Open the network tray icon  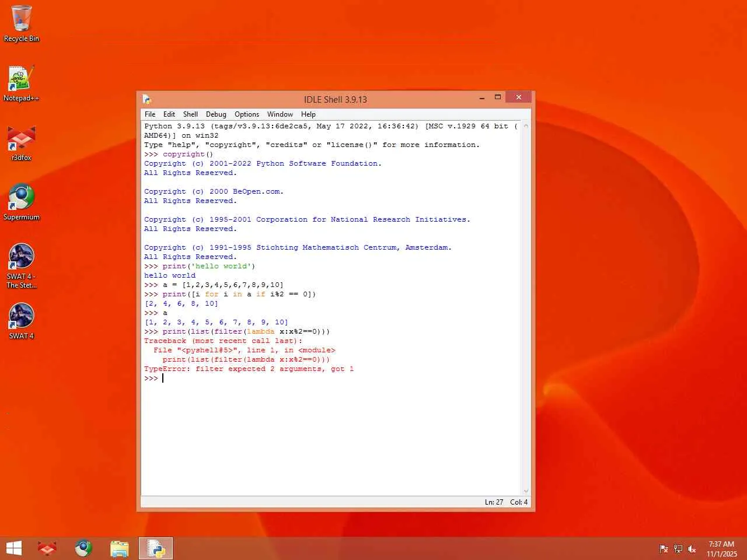pyautogui.click(x=678, y=549)
